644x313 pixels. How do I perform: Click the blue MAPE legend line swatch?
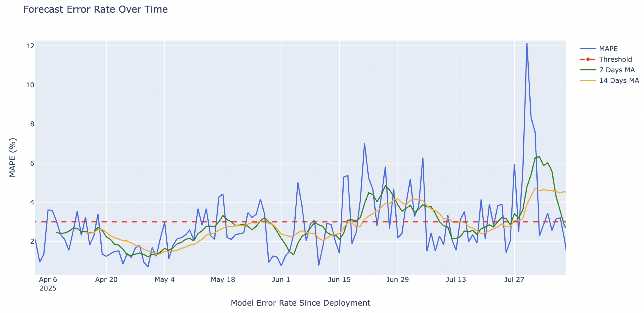(588, 49)
